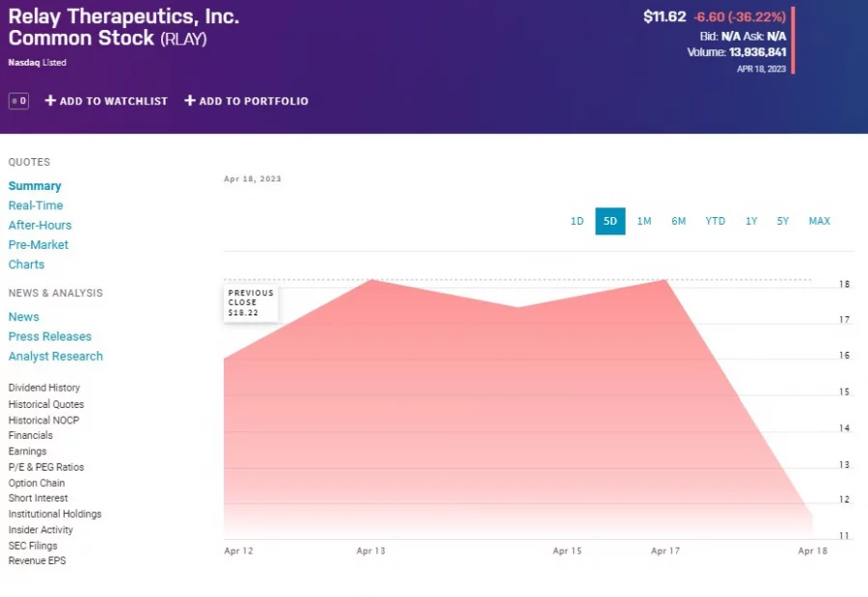Open the watchlist counter badge showing 0

(17, 100)
